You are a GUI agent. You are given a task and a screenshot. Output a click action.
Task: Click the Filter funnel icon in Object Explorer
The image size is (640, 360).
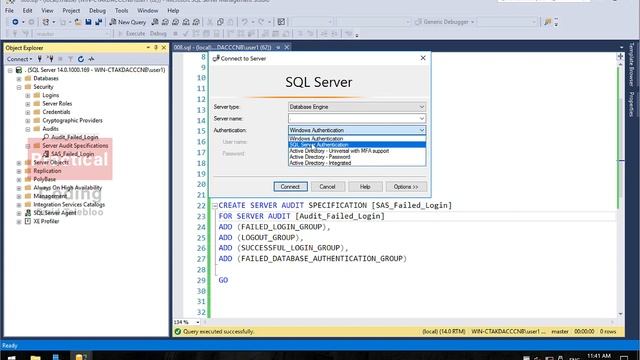coord(70,59)
